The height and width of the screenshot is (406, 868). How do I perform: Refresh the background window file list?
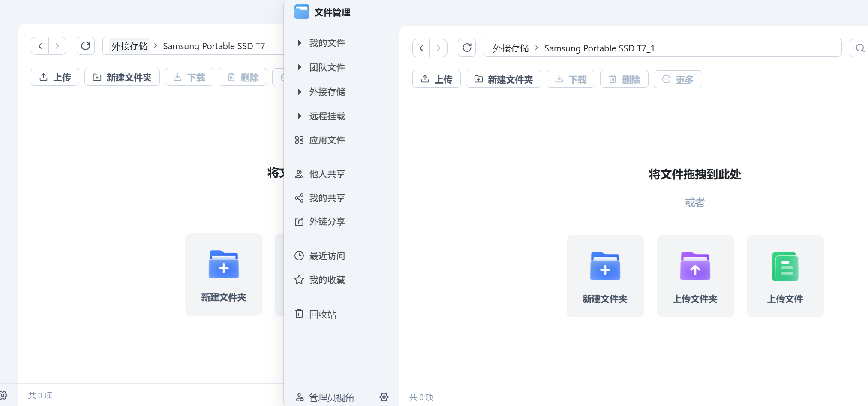pyautogui.click(x=85, y=46)
